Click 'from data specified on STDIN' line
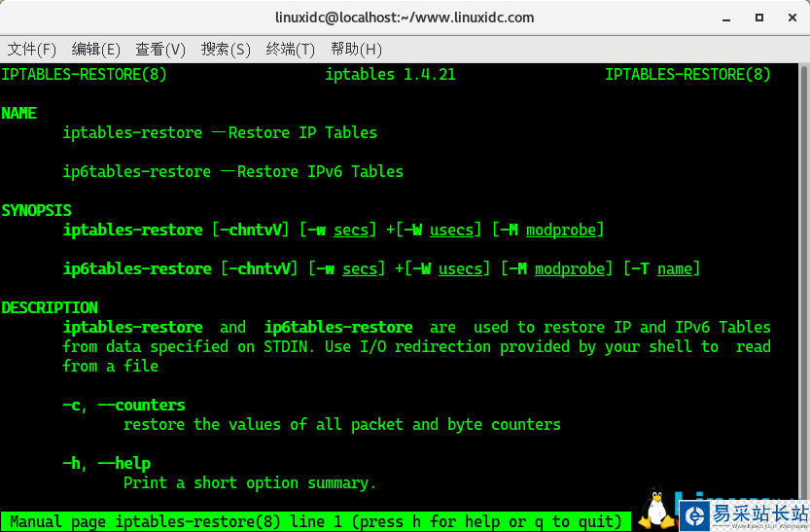Image resolution: width=810 pixels, height=532 pixels. (416, 346)
